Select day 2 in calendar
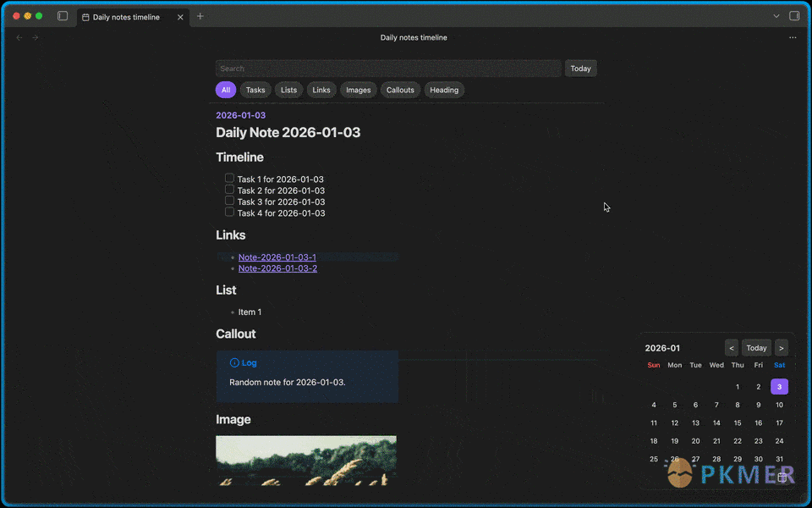Screen dimensions: 812x508 [x=758, y=387]
